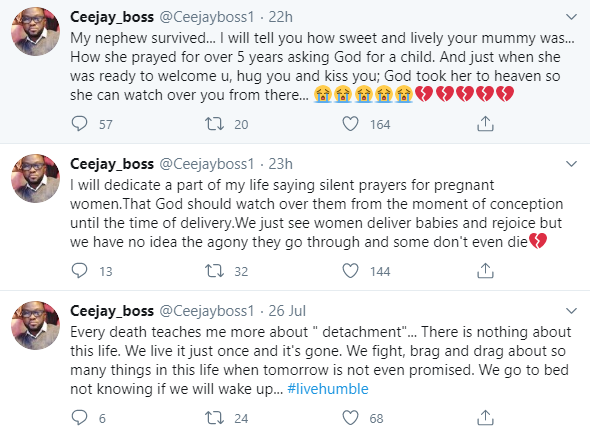Like the tweet with 68 likes
This screenshot has height=433, width=590.
pyautogui.click(x=350, y=418)
